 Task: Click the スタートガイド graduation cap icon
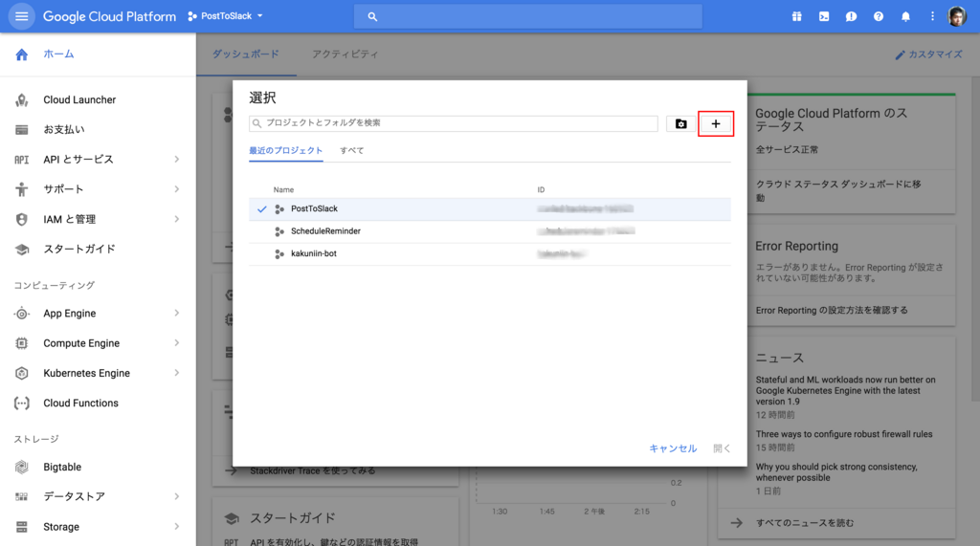[x=22, y=250]
